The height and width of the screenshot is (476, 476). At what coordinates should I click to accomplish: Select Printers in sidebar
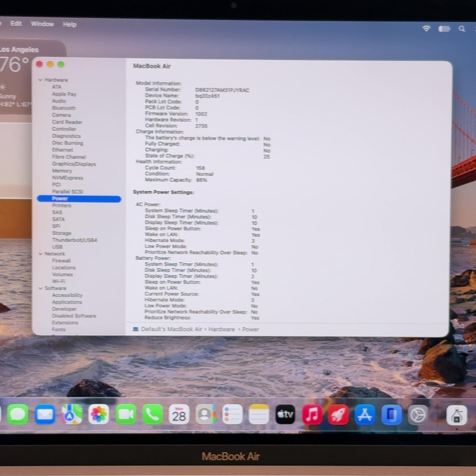pyautogui.click(x=61, y=205)
